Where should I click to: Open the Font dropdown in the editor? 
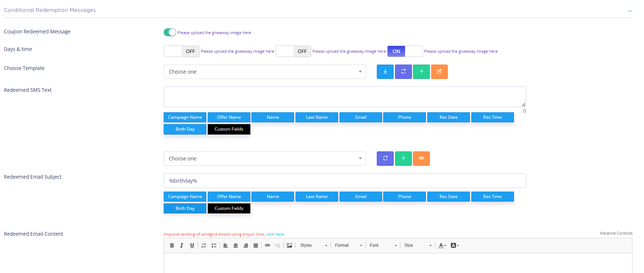383,245
